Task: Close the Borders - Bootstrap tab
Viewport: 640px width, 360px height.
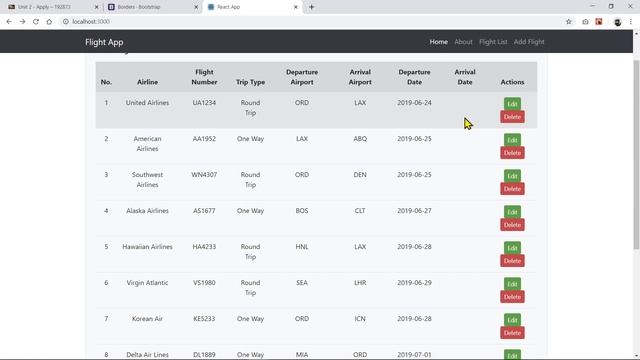Action: [196, 7]
